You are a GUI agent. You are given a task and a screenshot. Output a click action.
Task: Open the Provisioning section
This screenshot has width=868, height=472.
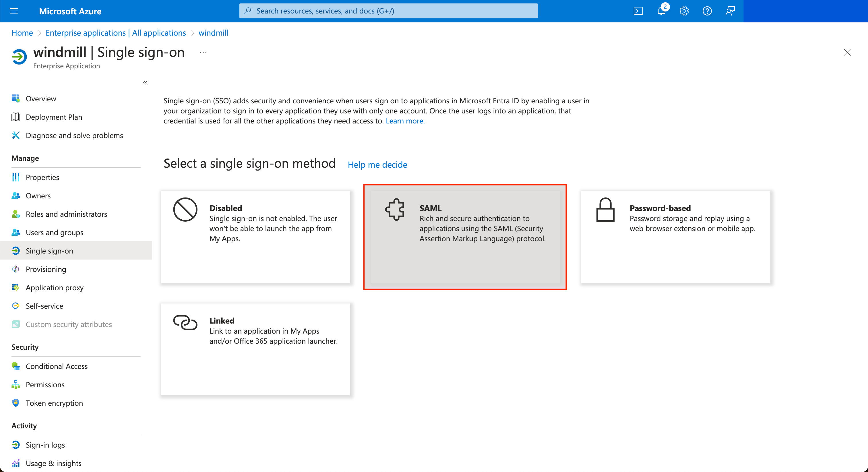(x=46, y=269)
